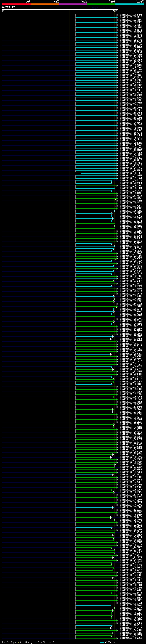Select the UniRef100_A7Q729 label
The height and width of the screenshot is (644, 146).
pyautogui.click(x=131, y=77)
